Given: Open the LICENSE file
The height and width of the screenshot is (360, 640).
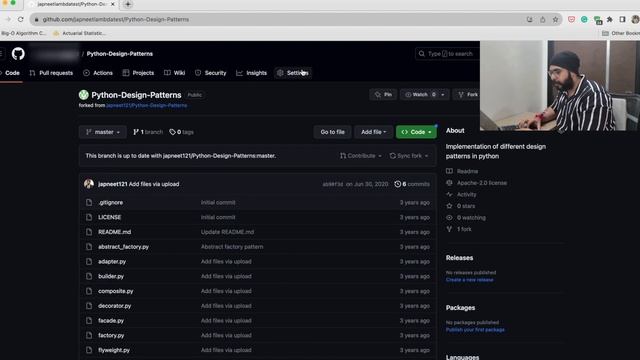Looking at the screenshot, I should click(x=109, y=218).
